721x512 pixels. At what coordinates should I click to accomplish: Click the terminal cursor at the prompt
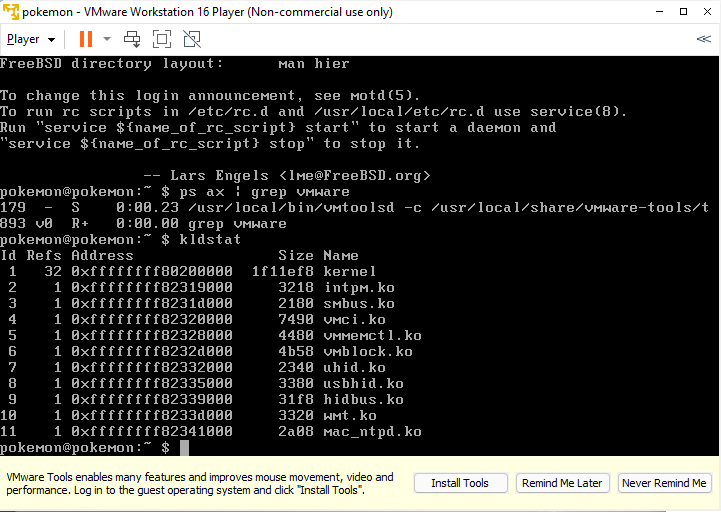coord(184,448)
